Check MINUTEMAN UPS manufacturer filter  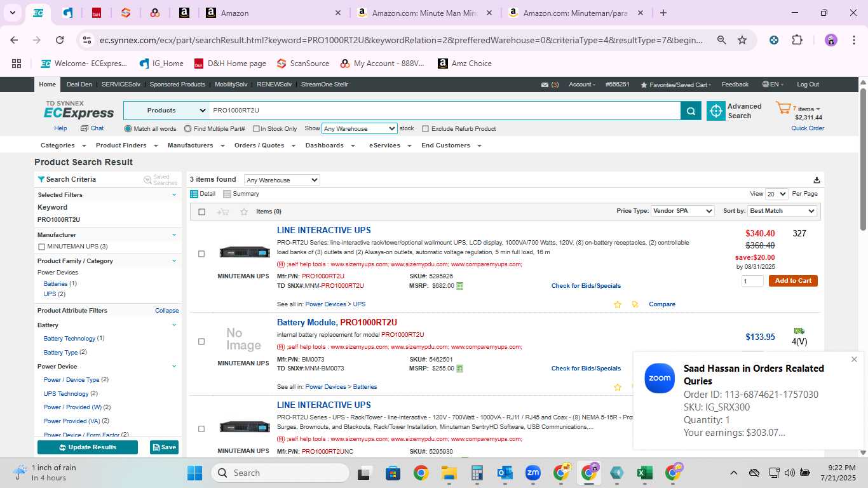41,247
